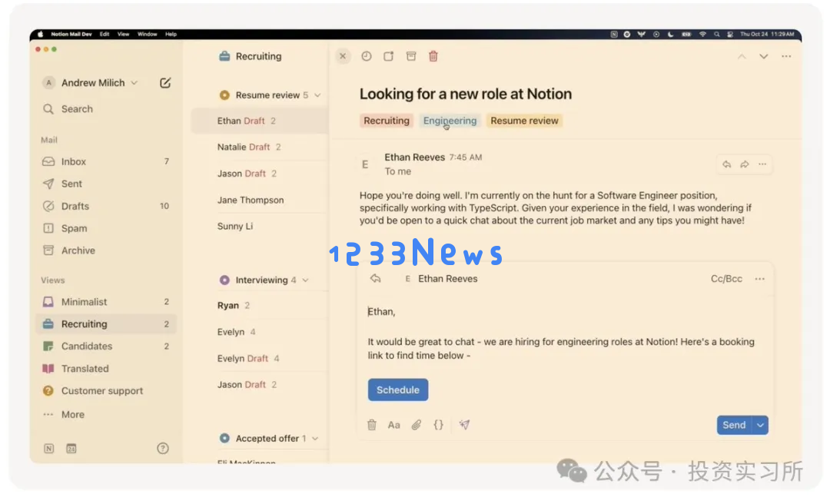The image size is (830, 504).
Task: Click Cc/Bcc in the reply
Action: click(x=726, y=278)
